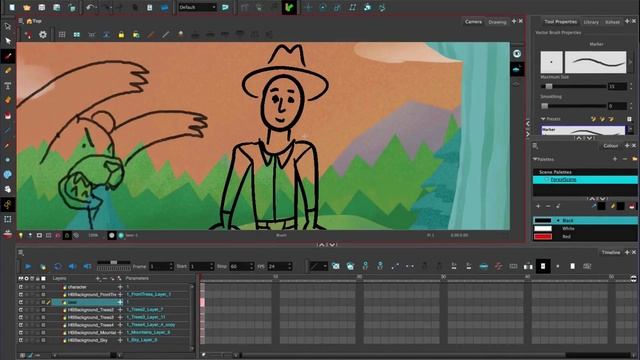Open the gear settings icon in Camera toolbar
640x360 pixels.
tap(43, 35)
